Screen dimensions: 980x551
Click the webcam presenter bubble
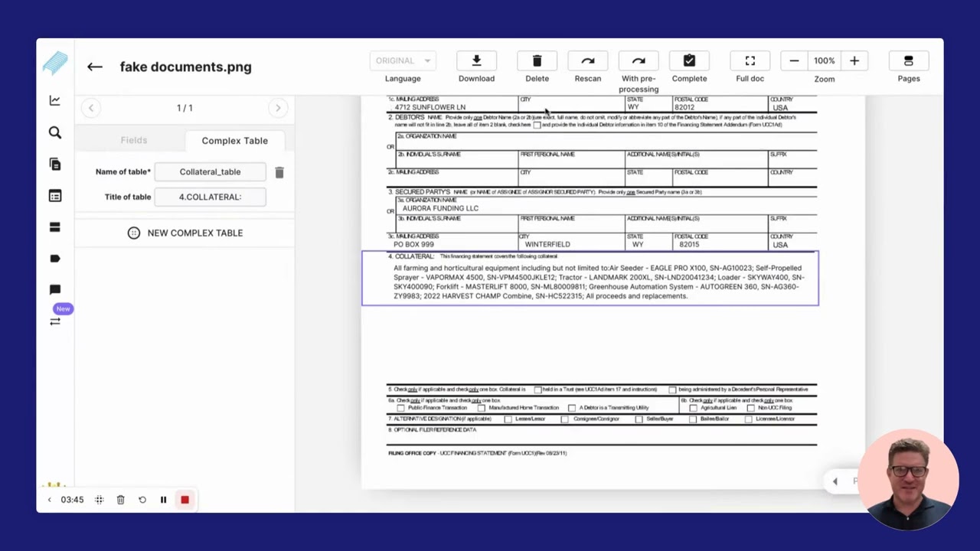(909, 480)
